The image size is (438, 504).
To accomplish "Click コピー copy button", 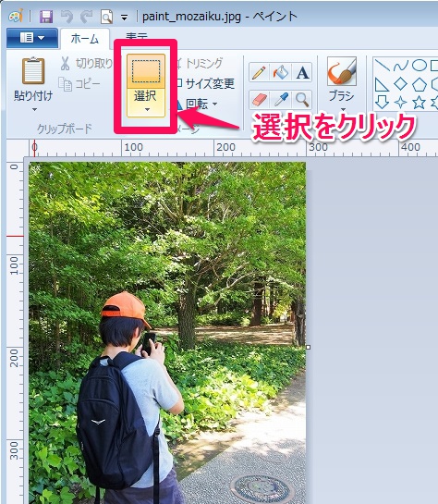I will 79,84.
